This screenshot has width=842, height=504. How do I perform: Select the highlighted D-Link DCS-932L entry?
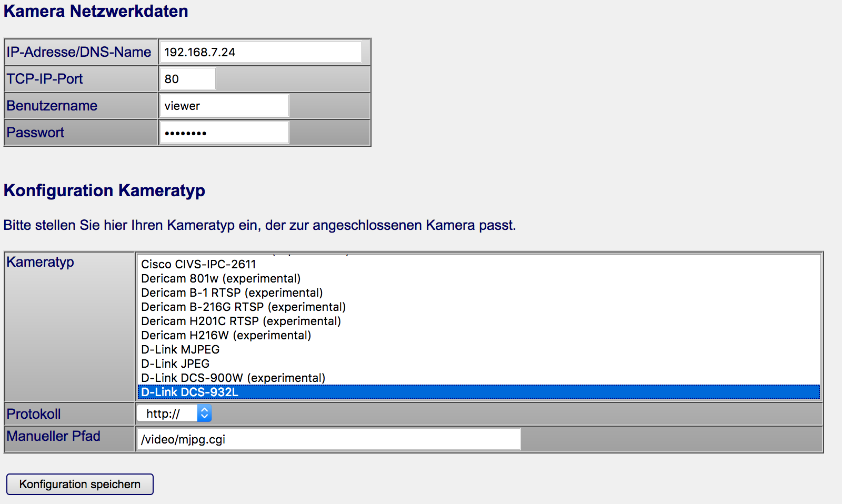tap(478, 392)
